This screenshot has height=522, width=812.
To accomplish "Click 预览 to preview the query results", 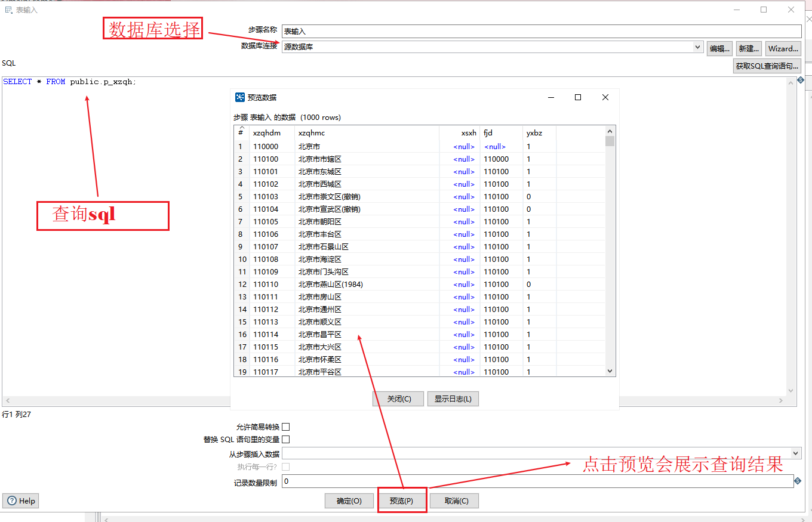I will pos(402,501).
